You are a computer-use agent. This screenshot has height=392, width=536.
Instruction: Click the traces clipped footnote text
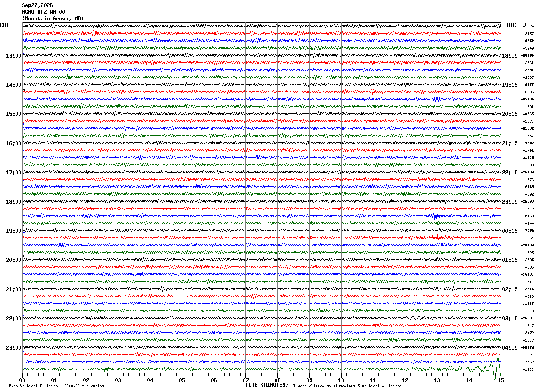[x=347, y=386]
